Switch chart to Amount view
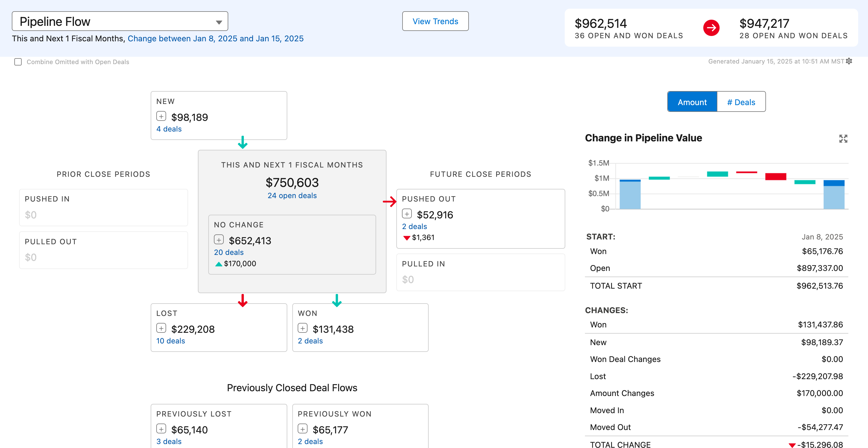 pyautogui.click(x=692, y=102)
